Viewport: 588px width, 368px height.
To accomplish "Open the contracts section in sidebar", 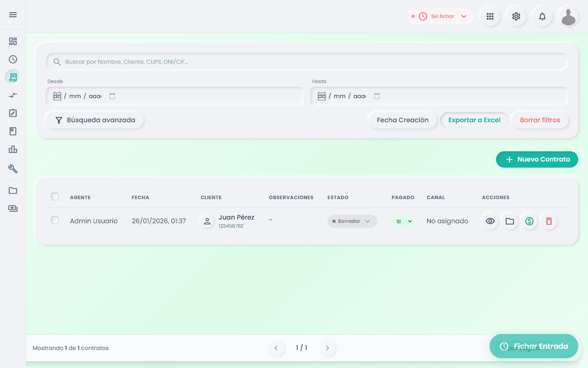I will (x=13, y=77).
